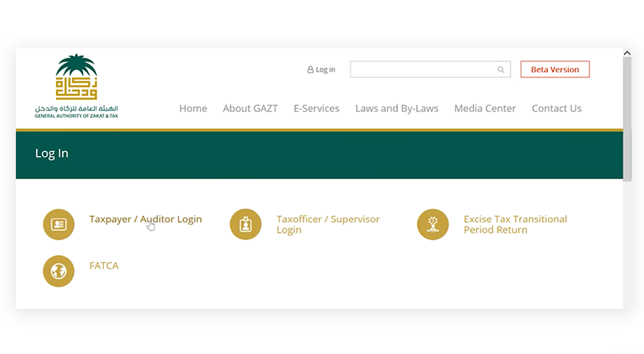The width and height of the screenshot is (644, 354).
Task: Open the E-Services menu
Action: [316, 109]
